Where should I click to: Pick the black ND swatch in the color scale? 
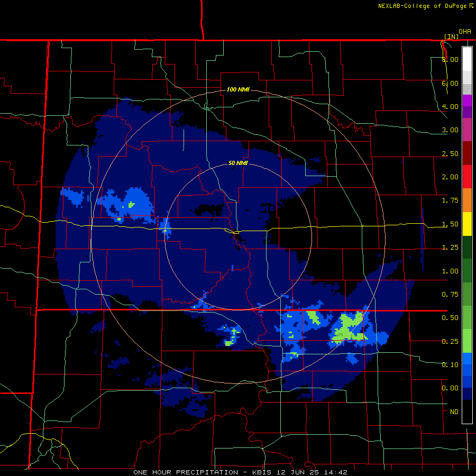point(467,411)
